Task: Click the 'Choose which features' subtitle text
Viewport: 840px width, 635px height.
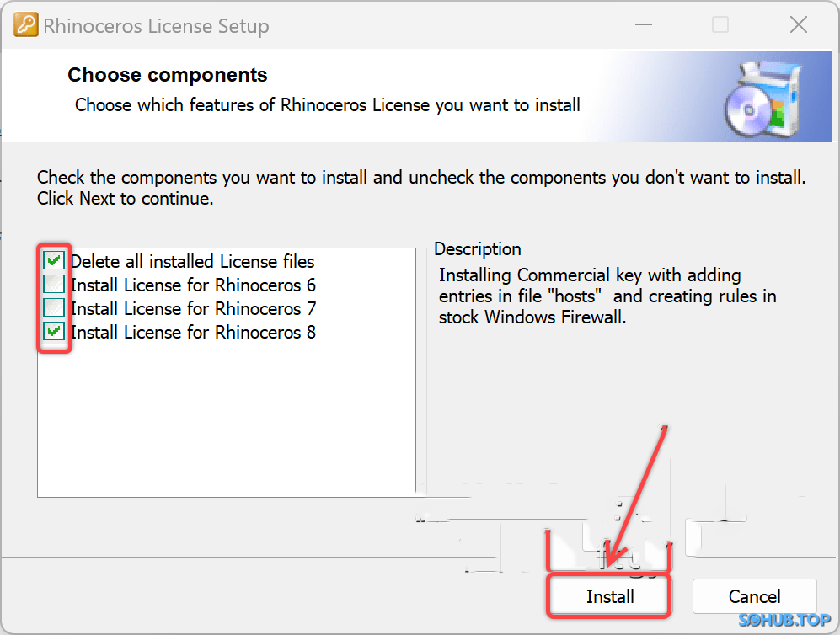Action: click(x=327, y=105)
